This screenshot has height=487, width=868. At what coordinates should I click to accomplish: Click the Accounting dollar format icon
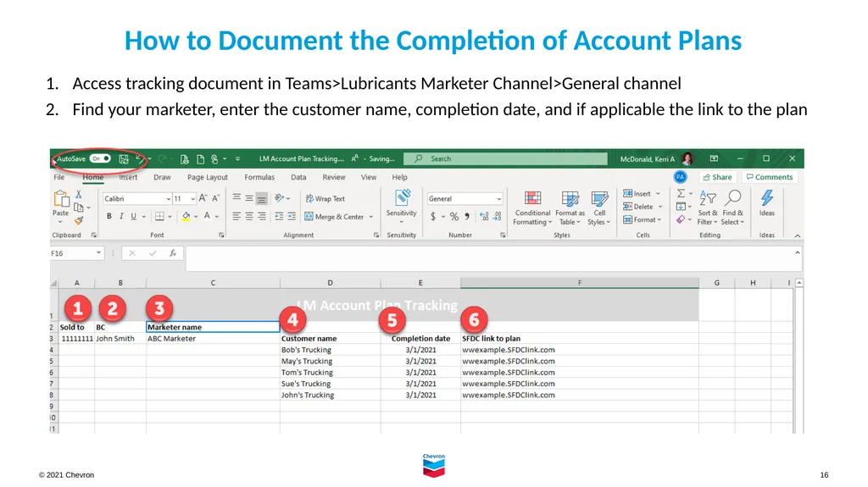[433, 216]
